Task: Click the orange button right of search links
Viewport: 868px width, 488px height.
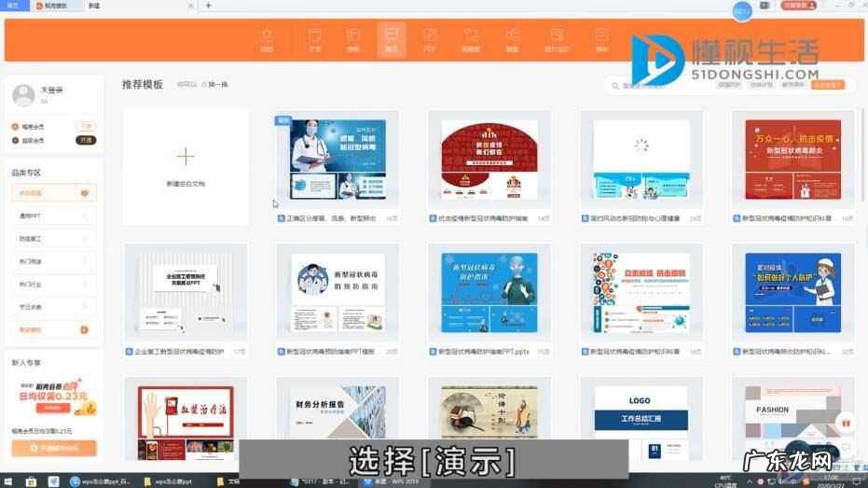Action: click(x=828, y=85)
